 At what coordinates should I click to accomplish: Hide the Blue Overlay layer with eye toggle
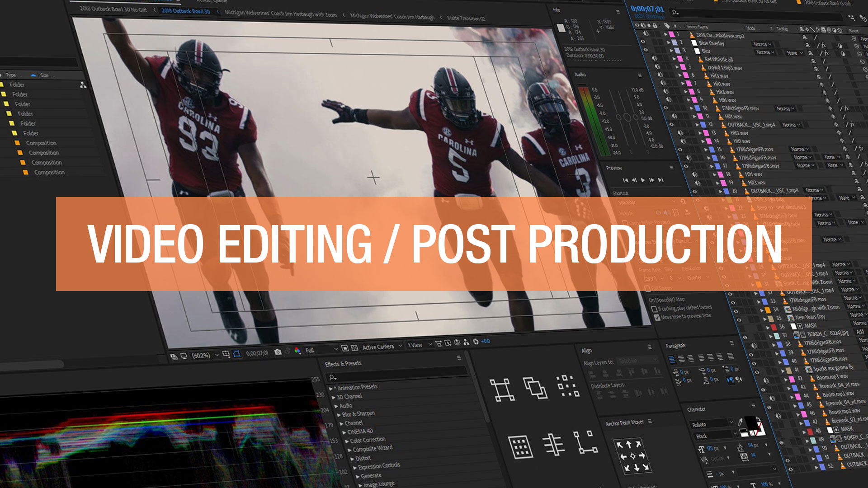coord(643,42)
